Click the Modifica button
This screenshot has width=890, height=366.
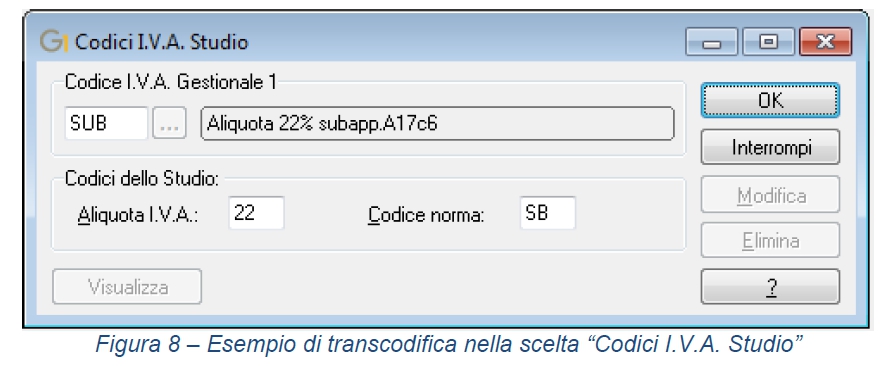click(770, 194)
